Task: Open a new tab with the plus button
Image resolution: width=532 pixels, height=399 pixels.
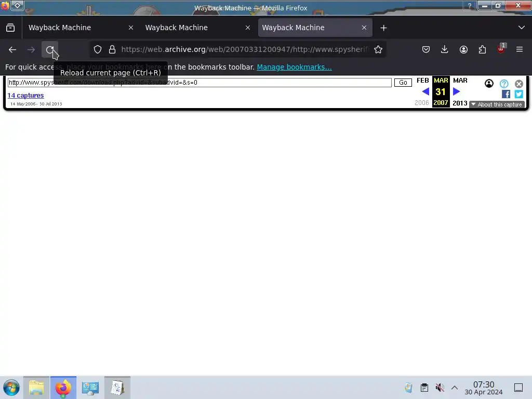Action: tap(384, 28)
